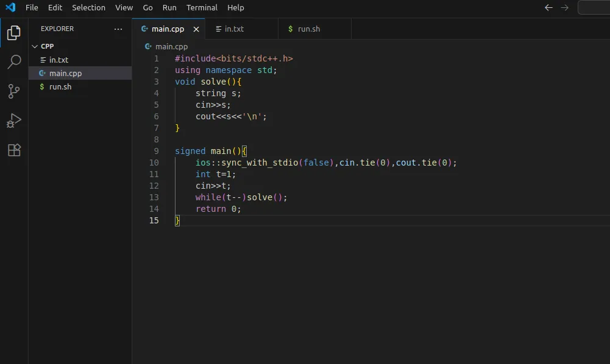Switch to the run.sh tab

click(x=314, y=29)
